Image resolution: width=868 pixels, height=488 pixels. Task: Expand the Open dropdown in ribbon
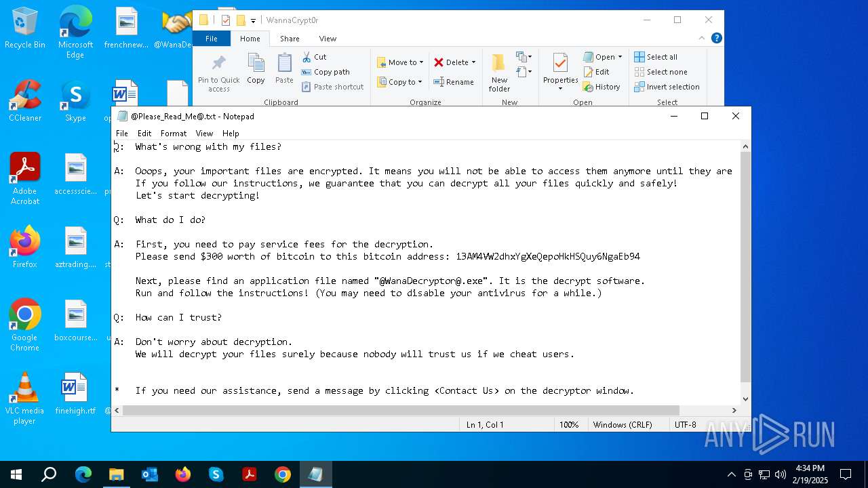620,57
